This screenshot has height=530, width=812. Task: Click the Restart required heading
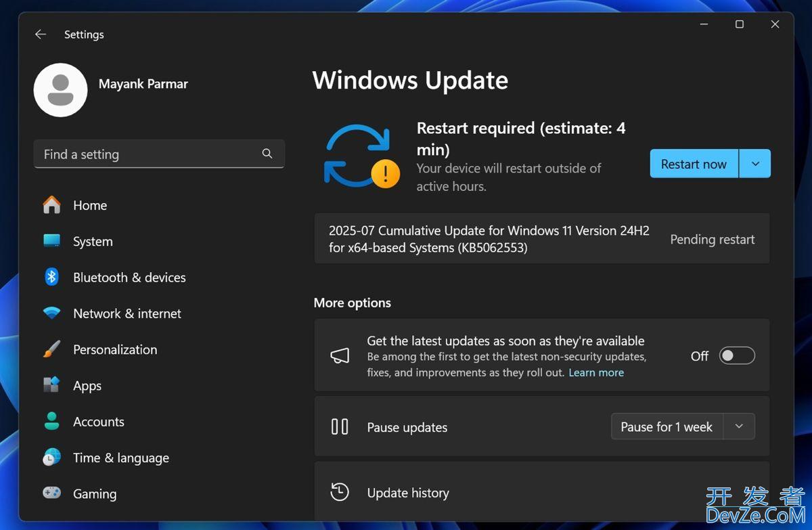point(521,138)
